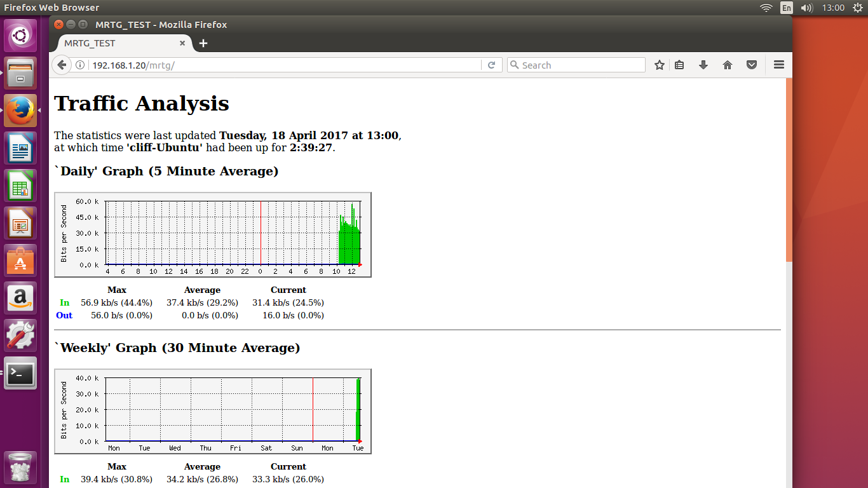The height and width of the screenshot is (488, 868).
Task: Launch LibreOffice Impress from the dock
Action: 20,223
